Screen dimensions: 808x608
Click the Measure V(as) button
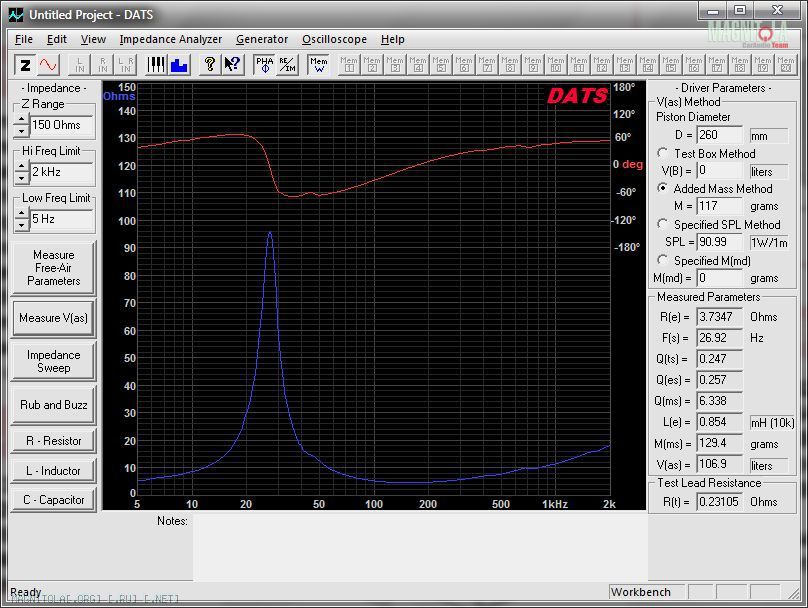coord(54,318)
